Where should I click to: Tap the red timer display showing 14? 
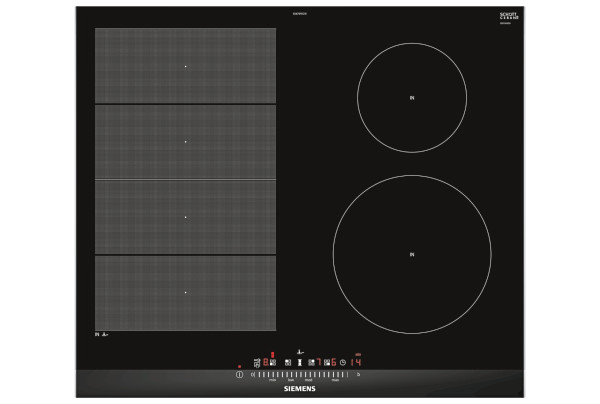point(356,362)
